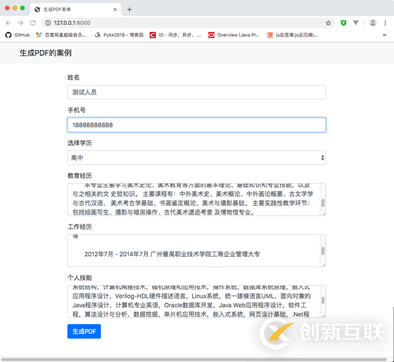Screen dimensions: 394x362
Task: Click the 工作经历 label
Action: pyautogui.click(x=80, y=227)
